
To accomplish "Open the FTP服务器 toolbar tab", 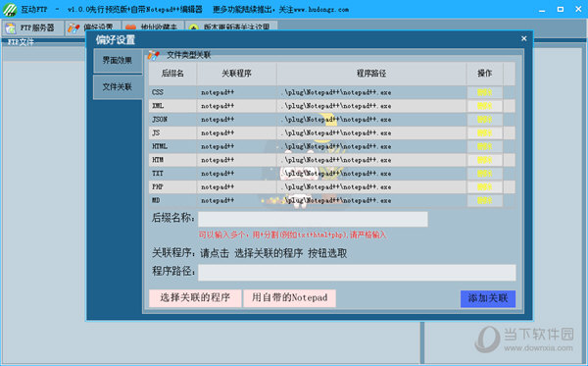I will pyautogui.click(x=32, y=27).
